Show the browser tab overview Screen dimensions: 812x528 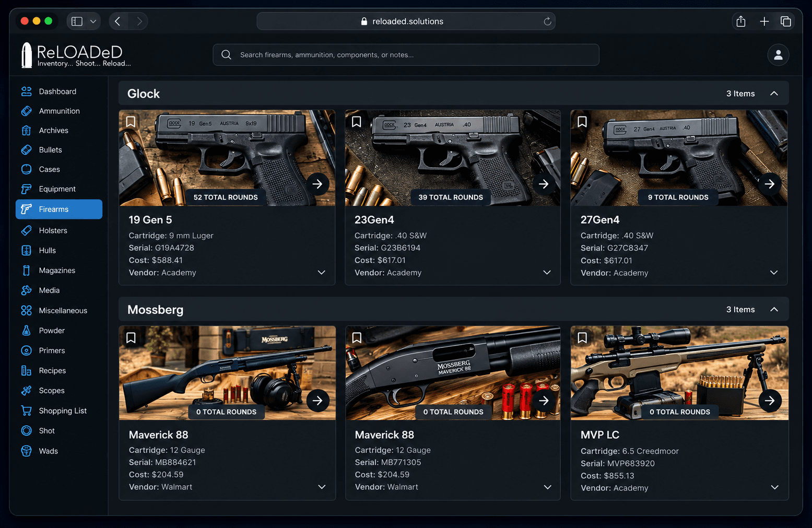785,21
